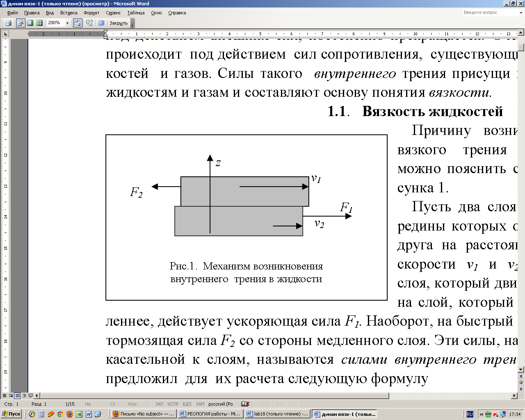Launch Firefox from quick launch
This screenshot has height=420, width=525.
(x=70, y=414)
